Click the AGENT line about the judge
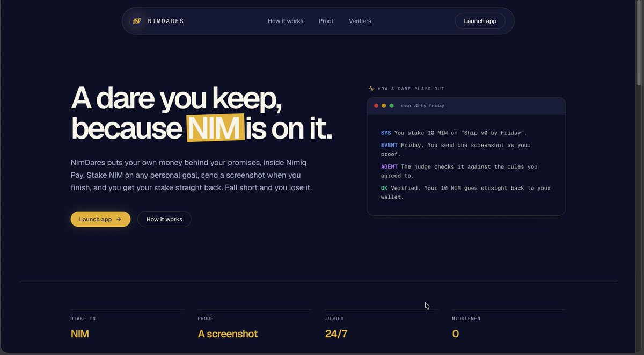644x355 pixels. 459,171
